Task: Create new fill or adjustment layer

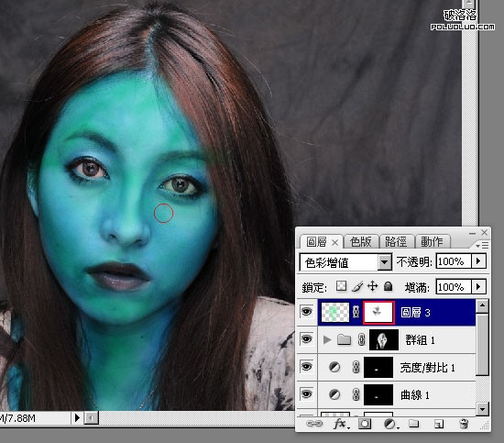Action: click(391, 425)
